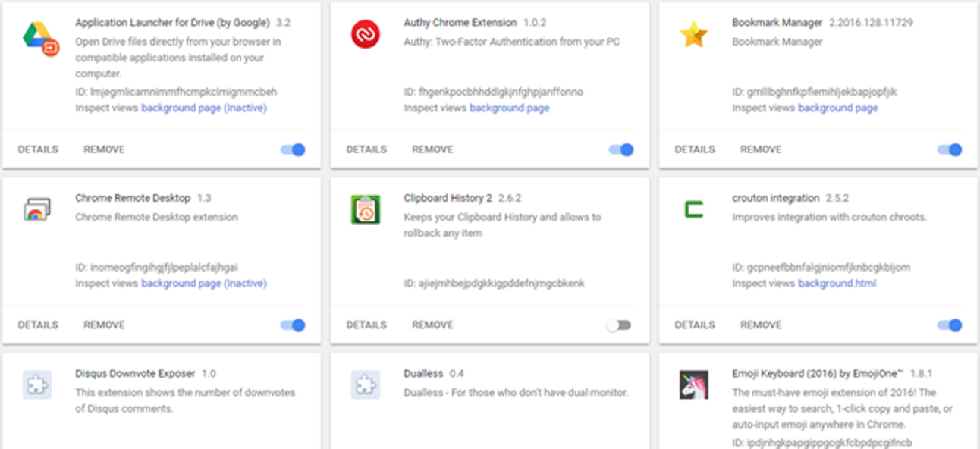This screenshot has width=980, height=449.
Task: Show Chrome Remote Desktop details
Action: tap(38, 325)
